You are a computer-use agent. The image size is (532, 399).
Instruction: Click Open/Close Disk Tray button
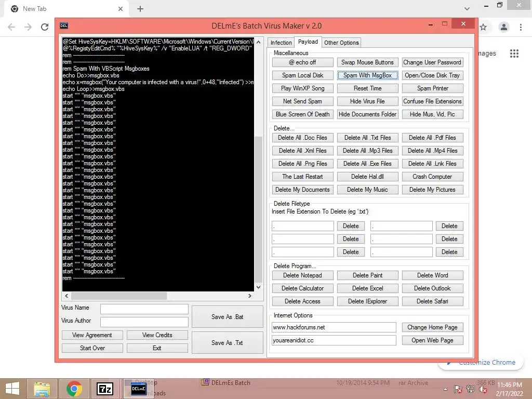[x=432, y=75]
